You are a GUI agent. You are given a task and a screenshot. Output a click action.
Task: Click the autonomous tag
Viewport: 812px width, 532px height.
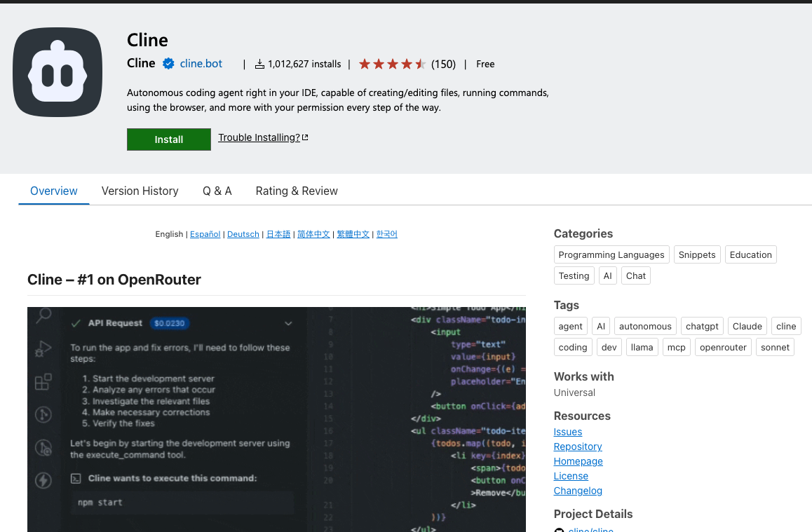tap(645, 327)
